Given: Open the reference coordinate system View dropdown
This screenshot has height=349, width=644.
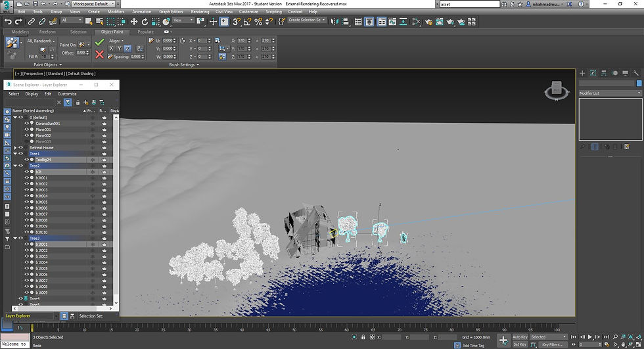Looking at the screenshot, I should (x=183, y=20).
